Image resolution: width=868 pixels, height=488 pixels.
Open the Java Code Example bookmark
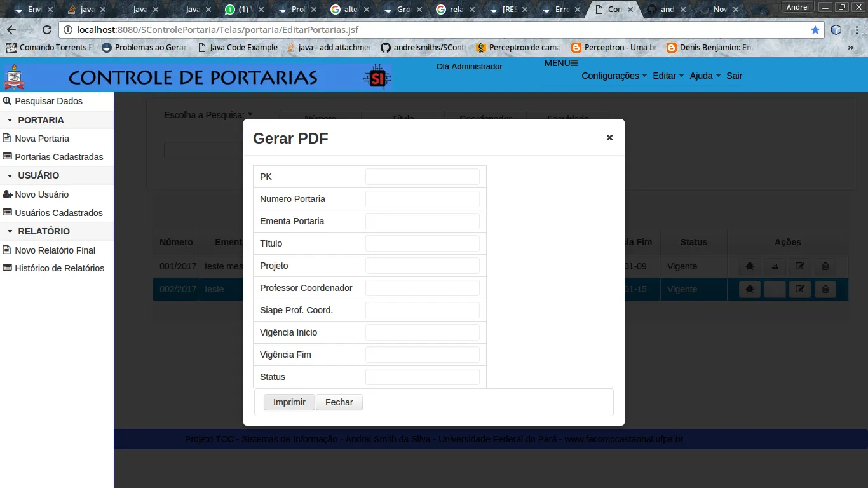(238, 48)
